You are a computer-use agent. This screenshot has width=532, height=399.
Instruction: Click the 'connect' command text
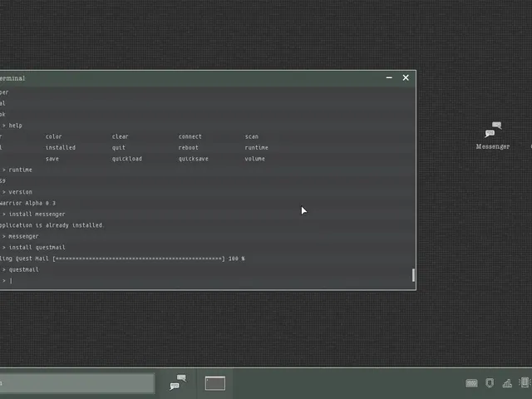tap(190, 136)
